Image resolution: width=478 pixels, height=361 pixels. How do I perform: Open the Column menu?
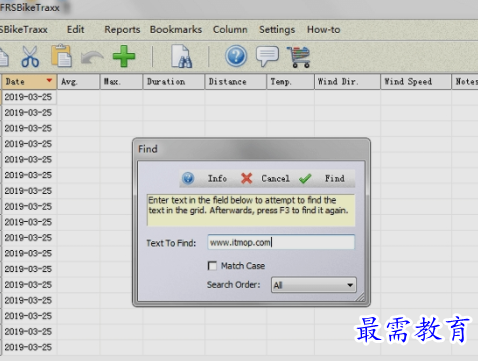click(x=230, y=30)
